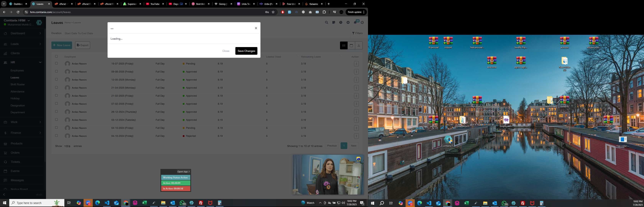Open WhatsApp from the left monitor taskbar
The height and width of the screenshot is (207, 644).
tap(183, 203)
